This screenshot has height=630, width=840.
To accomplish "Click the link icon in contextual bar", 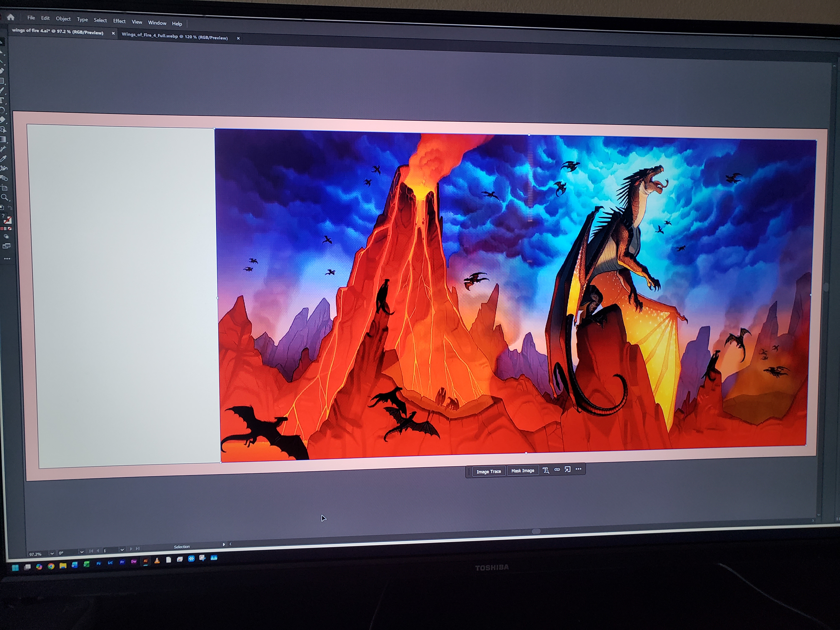I will 557,470.
